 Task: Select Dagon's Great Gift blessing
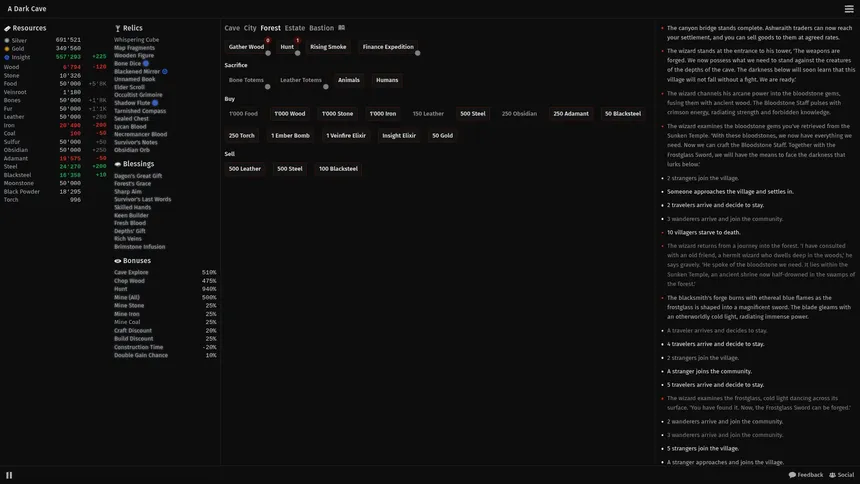pyautogui.click(x=138, y=176)
